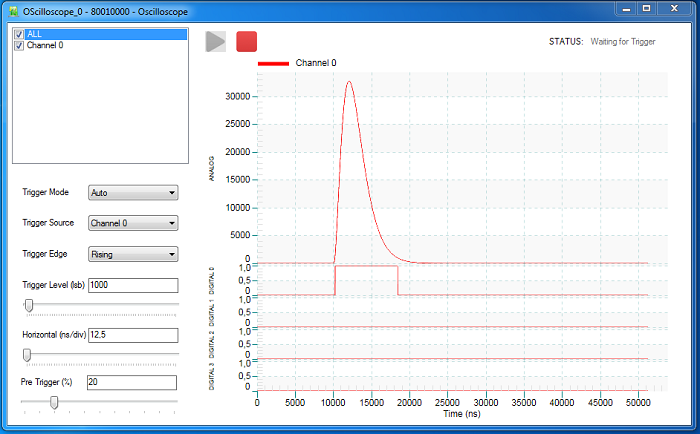Uncheck the Channel 0 checkbox

[19, 46]
